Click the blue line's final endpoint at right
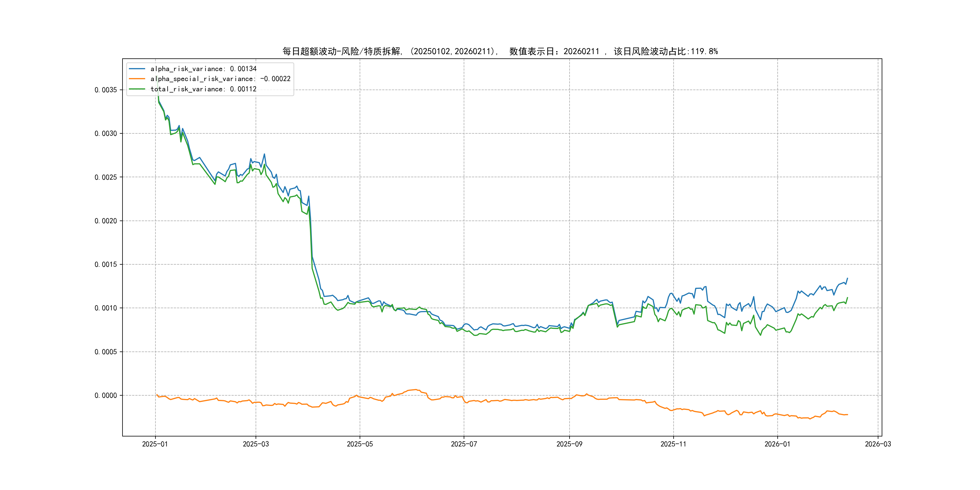Image resolution: width=980 pixels, height=490 pixels. click(x=847, y=278)
